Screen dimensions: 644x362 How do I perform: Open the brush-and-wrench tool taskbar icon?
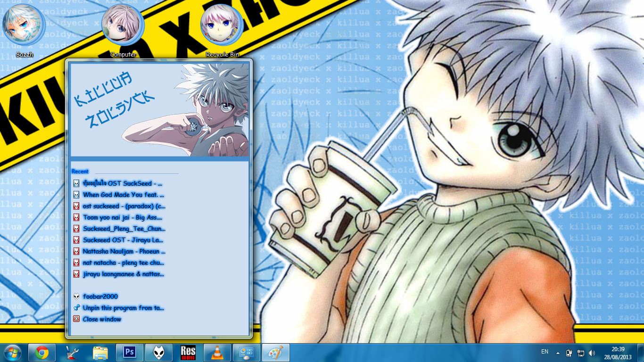click(x=71, y=353)
